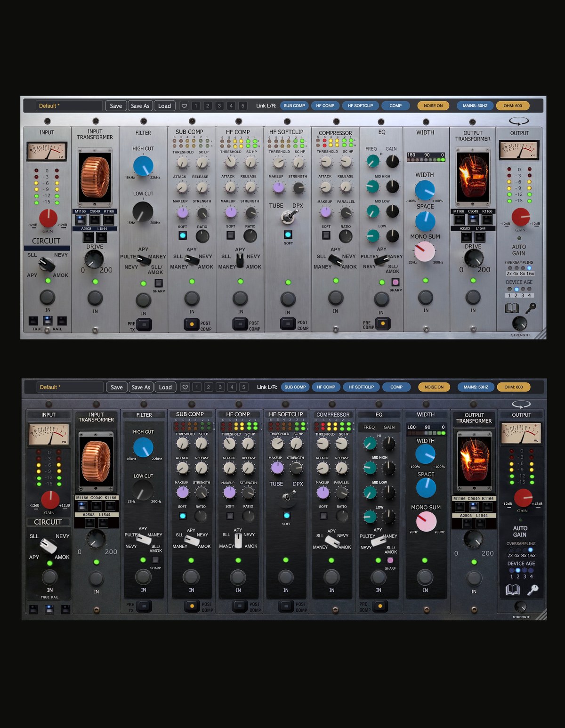Bypass the FILTER module with IN in the silver plugin
The image size is (565, 728).
(x=143, y=300)
